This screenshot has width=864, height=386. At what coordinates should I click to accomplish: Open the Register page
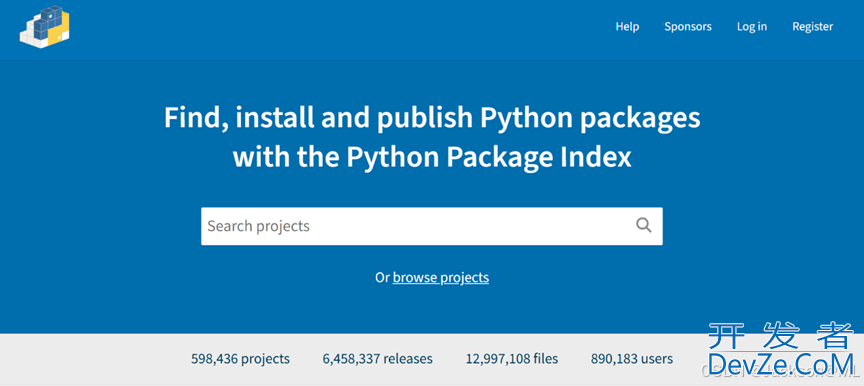[x=812, y=26]
